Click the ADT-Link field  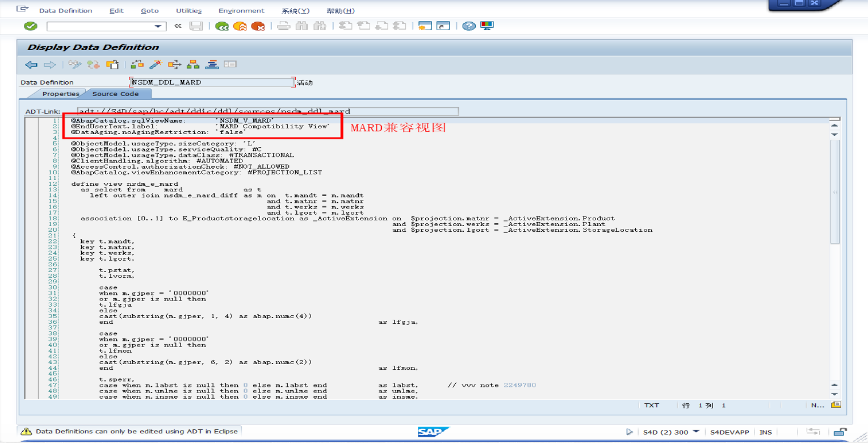268,111
